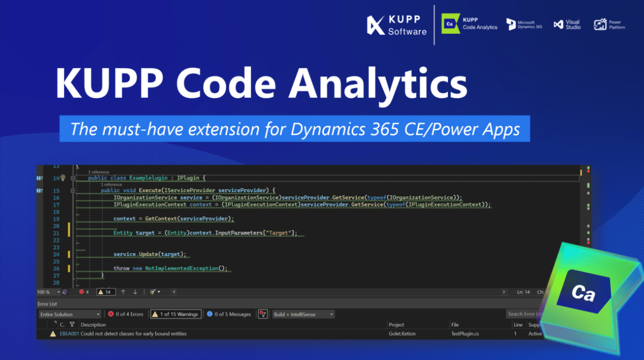Sort by the Description column header
Screen dimensions: 644x360
click(93, 325)
